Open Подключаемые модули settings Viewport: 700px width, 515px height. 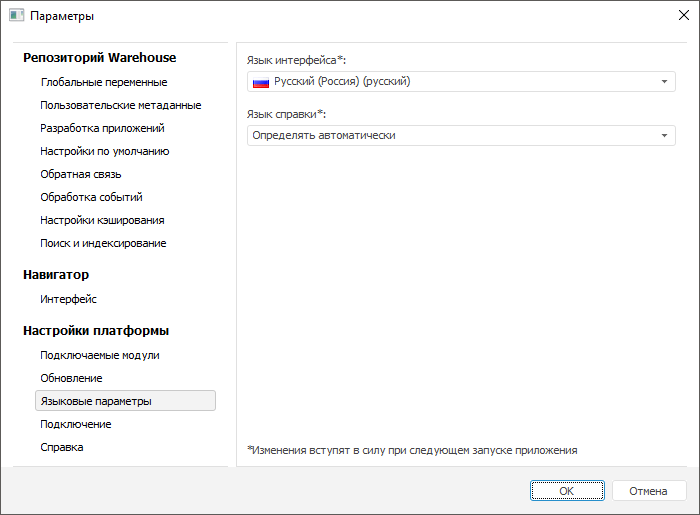100,355
